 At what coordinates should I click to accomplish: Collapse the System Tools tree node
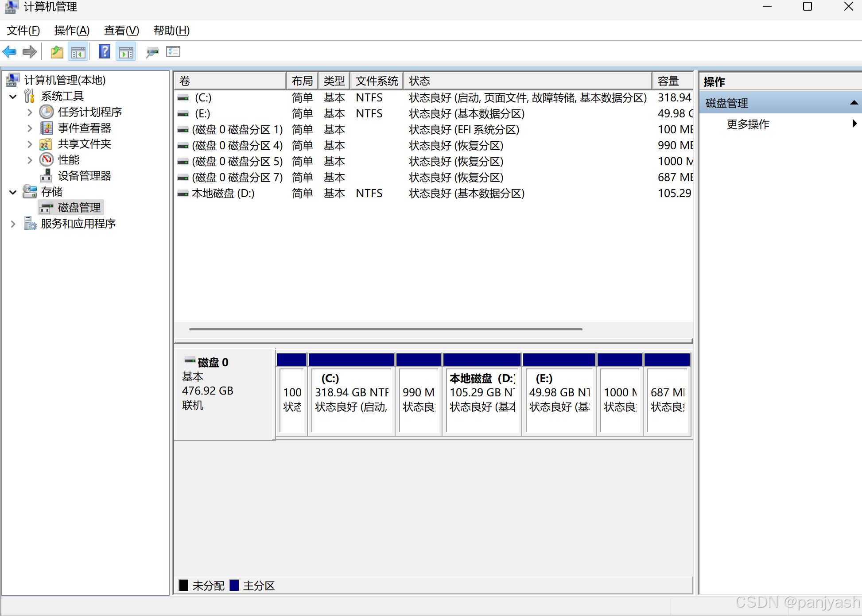click(x=13, y=96)
